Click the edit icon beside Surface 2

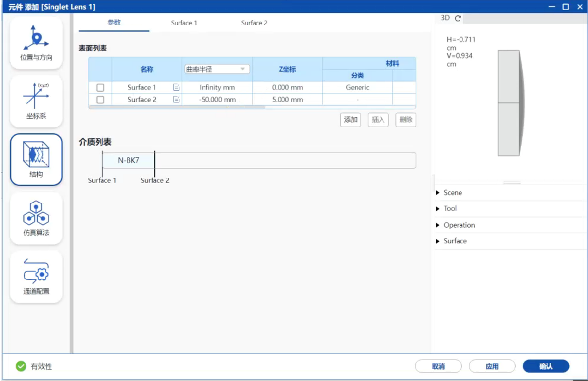(x=177, y=100)
